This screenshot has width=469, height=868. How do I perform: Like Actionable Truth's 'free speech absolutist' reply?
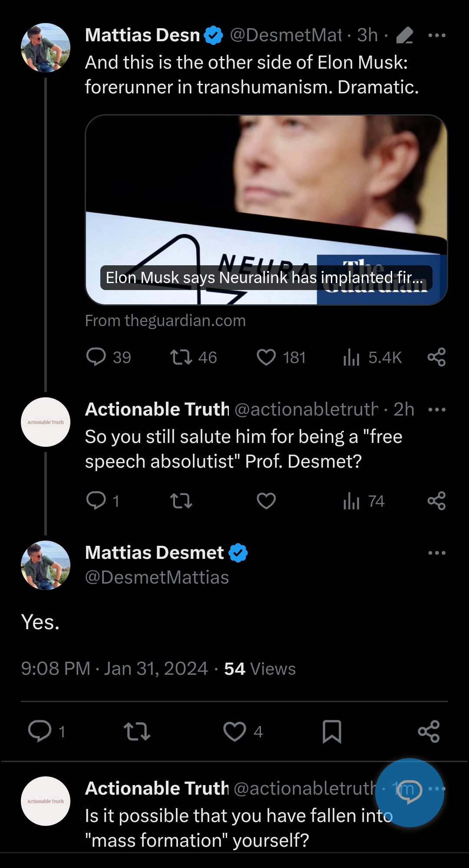[x=266, y=501]
